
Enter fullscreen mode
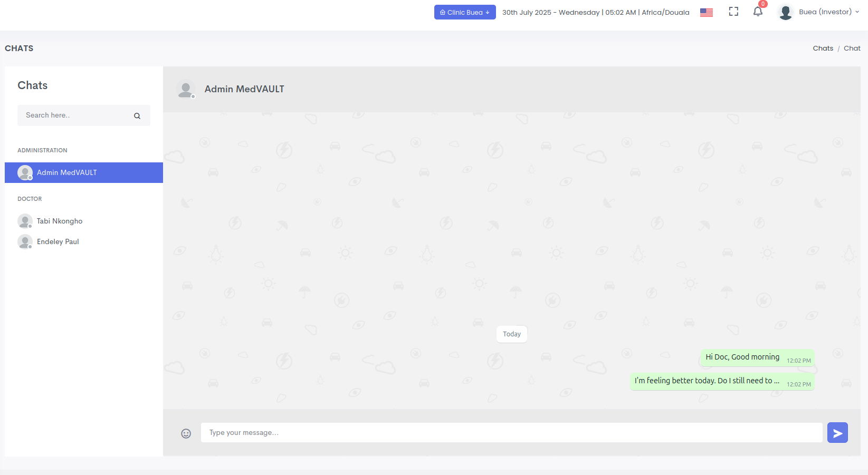click(x=733, y=11)
